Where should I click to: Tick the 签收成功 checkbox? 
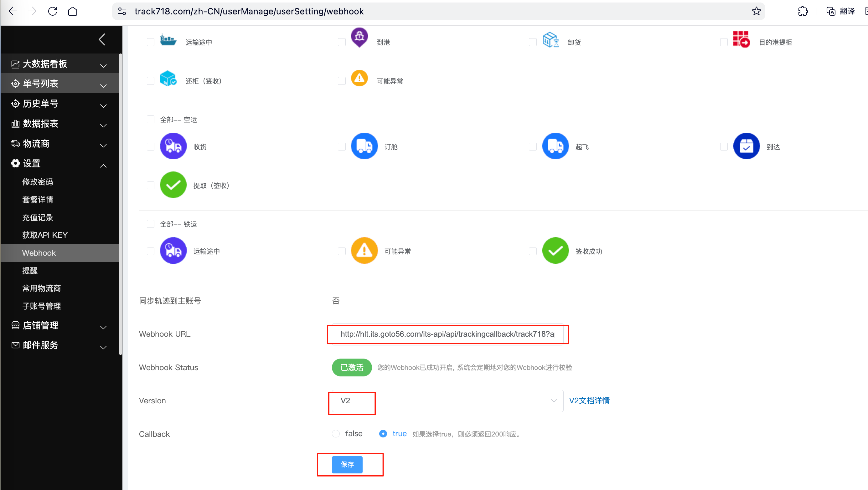(533, 251)
